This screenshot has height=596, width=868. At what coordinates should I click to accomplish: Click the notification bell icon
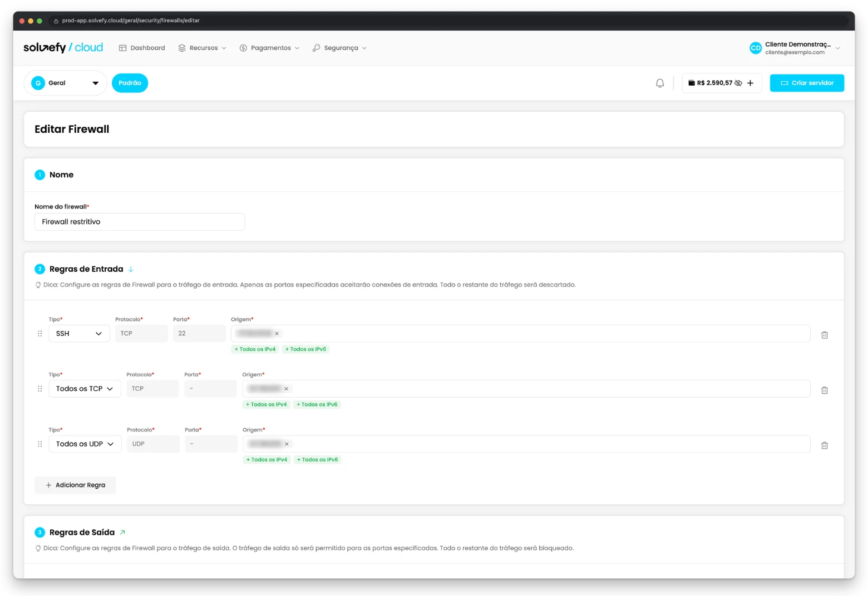[x=660, y=83]
